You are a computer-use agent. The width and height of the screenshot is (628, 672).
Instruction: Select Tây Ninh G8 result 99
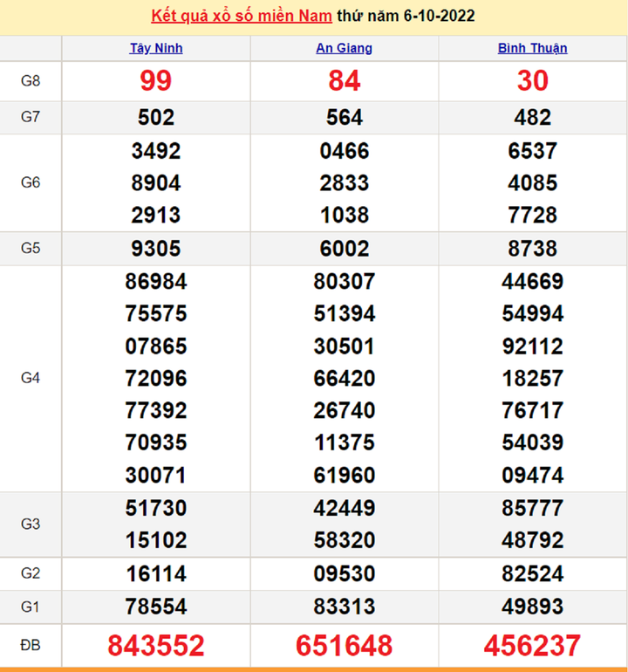pyautogui.click(x=156, y=81)
